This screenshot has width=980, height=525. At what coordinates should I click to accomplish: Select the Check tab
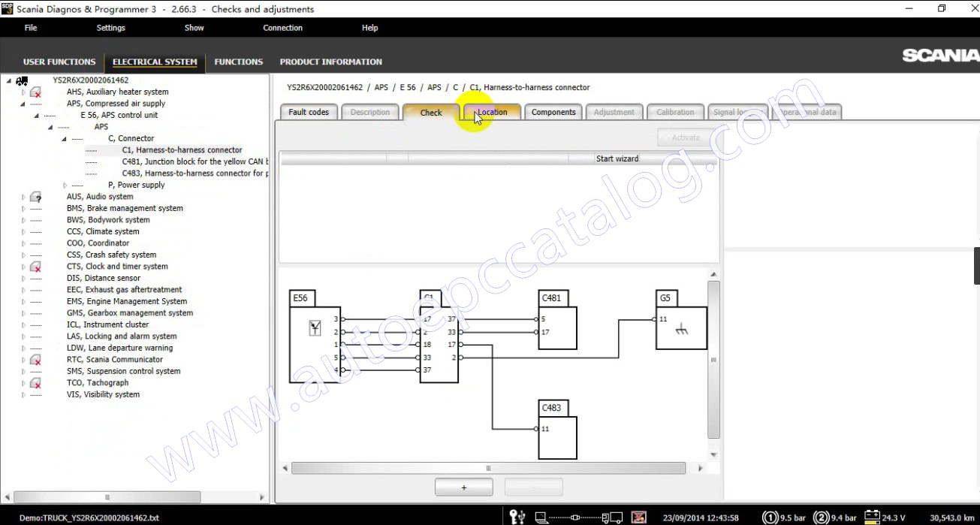[431, 112]
